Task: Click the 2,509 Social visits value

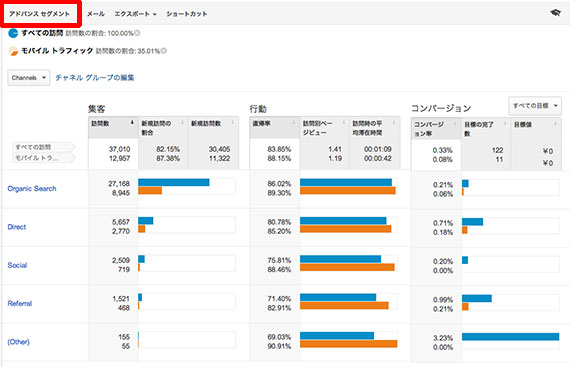Action: pos(121,260)
